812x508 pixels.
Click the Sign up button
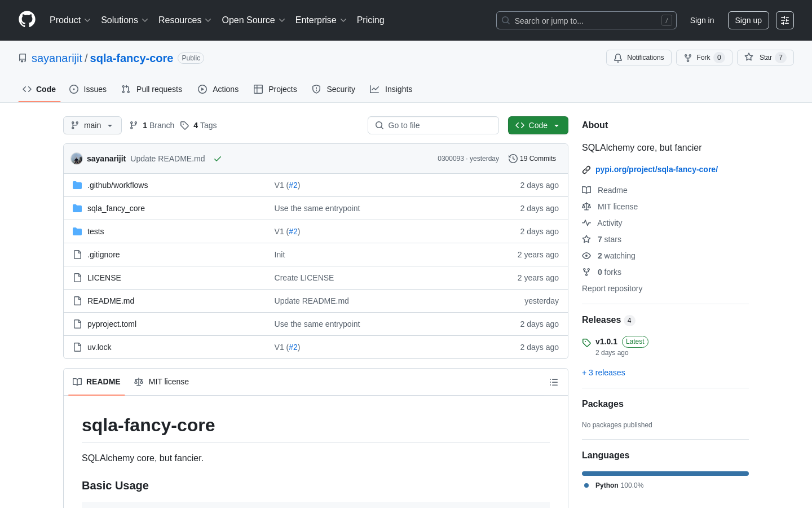(748, 20)
